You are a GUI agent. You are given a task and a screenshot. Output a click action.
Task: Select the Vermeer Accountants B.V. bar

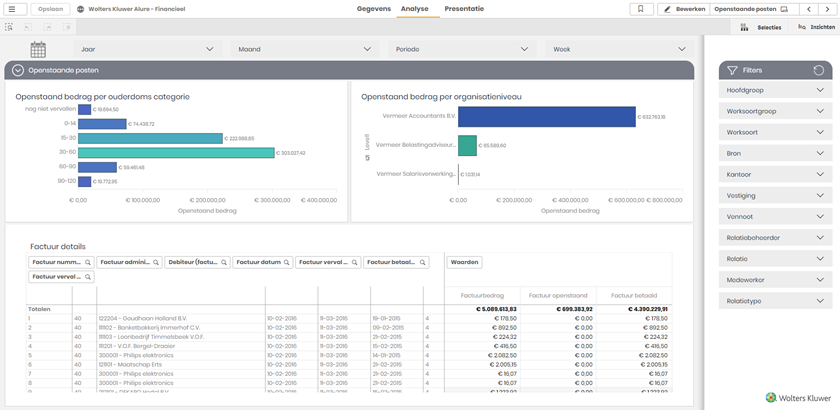coord(546,116)
